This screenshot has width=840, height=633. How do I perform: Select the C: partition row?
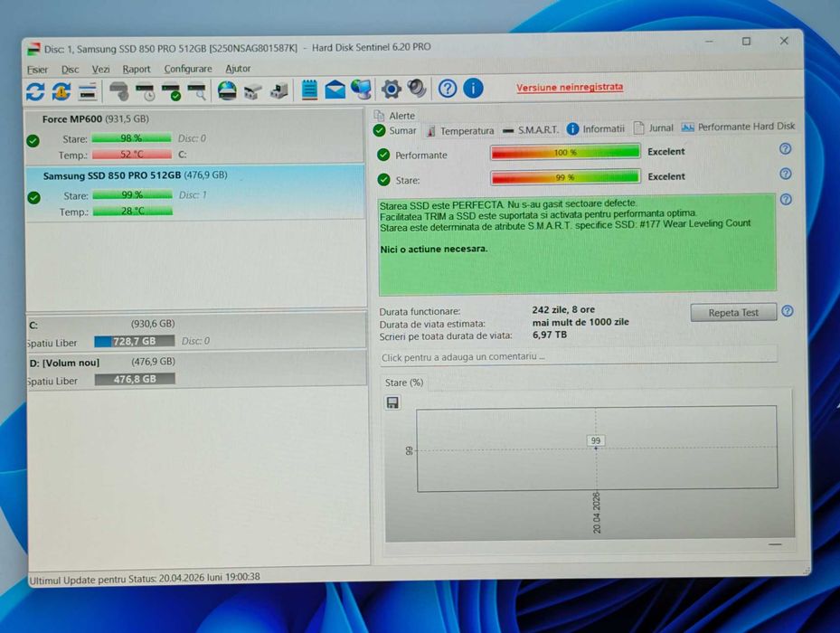click(x=196, y=332)
